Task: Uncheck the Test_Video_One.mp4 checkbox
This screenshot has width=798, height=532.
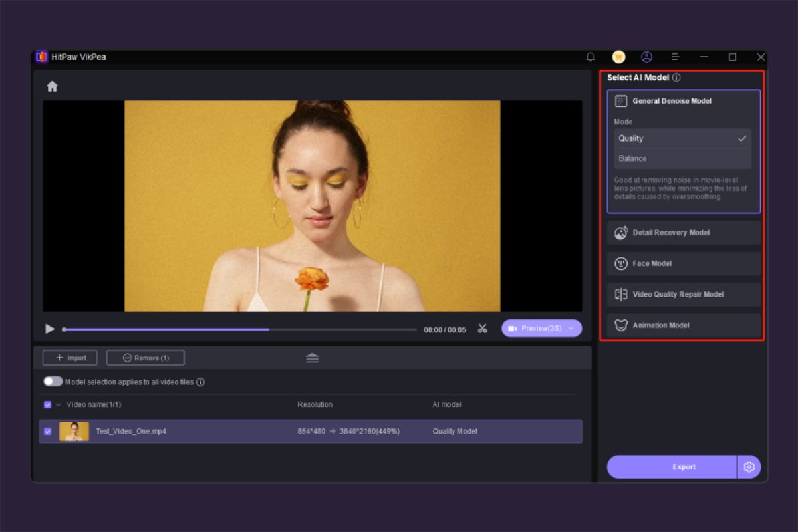Action: [47, 431]
